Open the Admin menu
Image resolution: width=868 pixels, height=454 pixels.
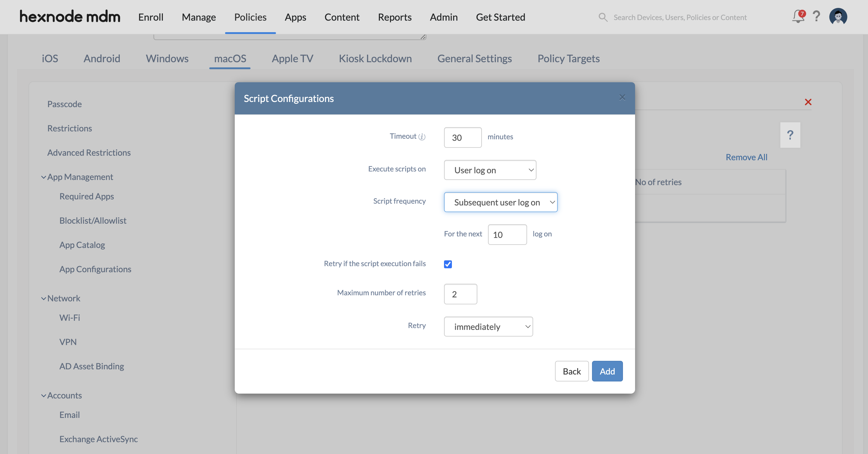(x=443, y=17)
